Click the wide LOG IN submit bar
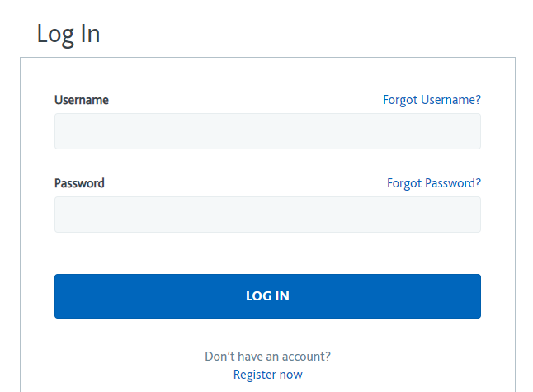 pyautogui.click(x=267, y=296)
